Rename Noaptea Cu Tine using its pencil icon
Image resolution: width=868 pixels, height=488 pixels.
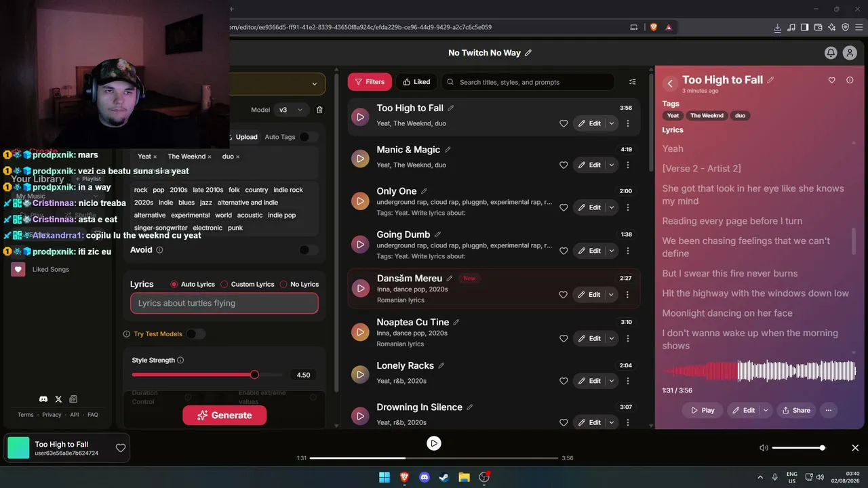click(x=456, y=322)
